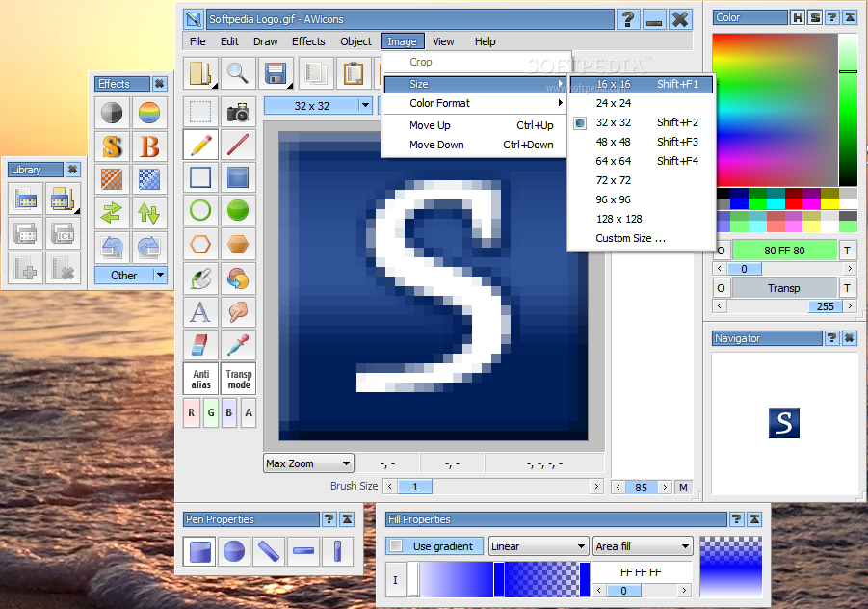Viewport: 868px width, 609px height.
Task: Select the empty hexagon polygon tool
Action: point(200,244)
